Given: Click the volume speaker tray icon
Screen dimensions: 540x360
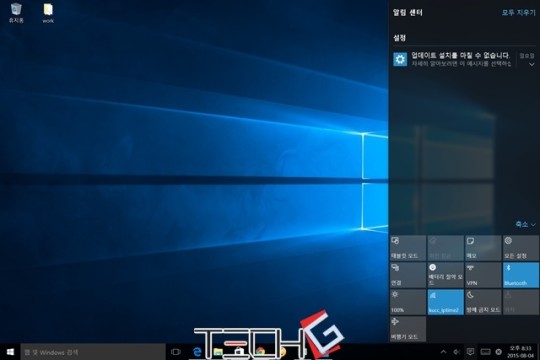Looking at the screenshot, I should (x=457, y=352).
